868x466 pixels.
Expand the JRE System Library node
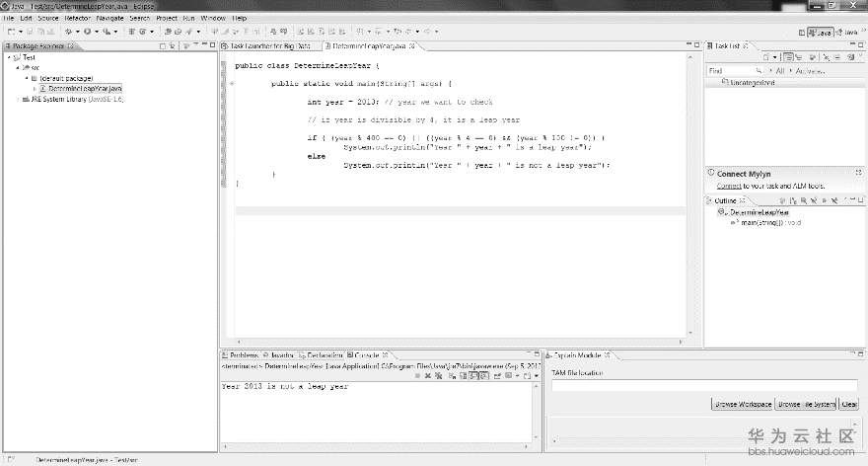18,99
